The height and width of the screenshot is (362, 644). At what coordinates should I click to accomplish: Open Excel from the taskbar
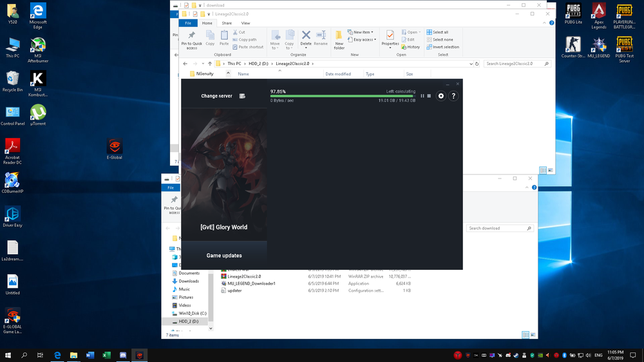click(x=106, y=355)
